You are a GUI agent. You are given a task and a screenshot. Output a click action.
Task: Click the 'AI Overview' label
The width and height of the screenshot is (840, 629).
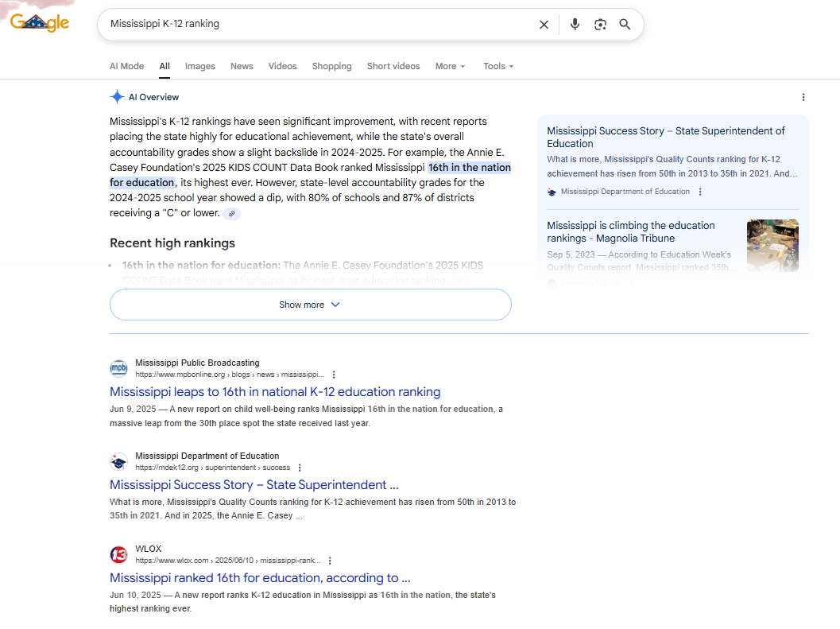click(x=153, y=97)
